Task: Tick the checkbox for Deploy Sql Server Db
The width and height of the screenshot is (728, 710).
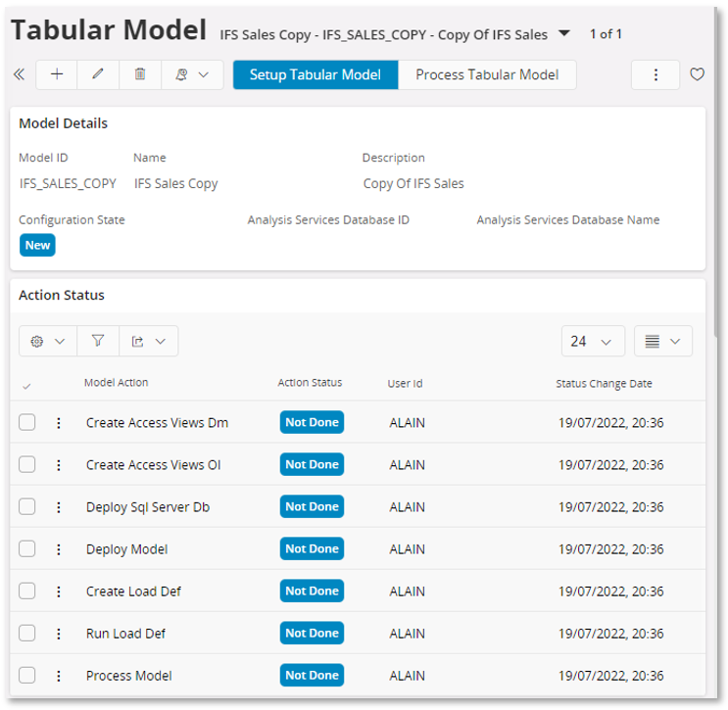Action: tap(26, 506)
